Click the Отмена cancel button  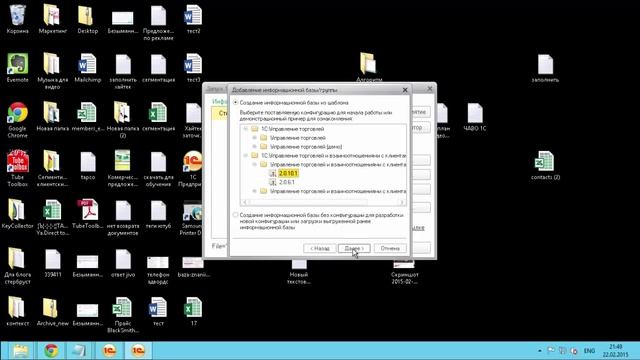tap(390, 248)
